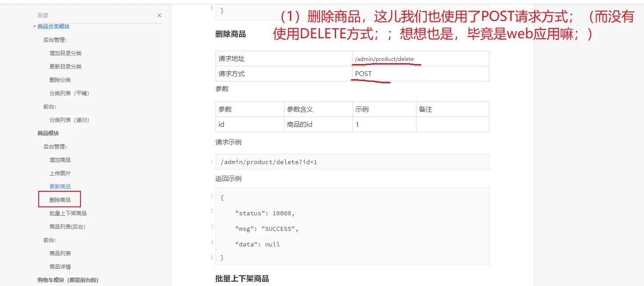Viewport: 644px width, 286px height.
Task: Click the 示例 column header
Action: (x=384, y=109)
